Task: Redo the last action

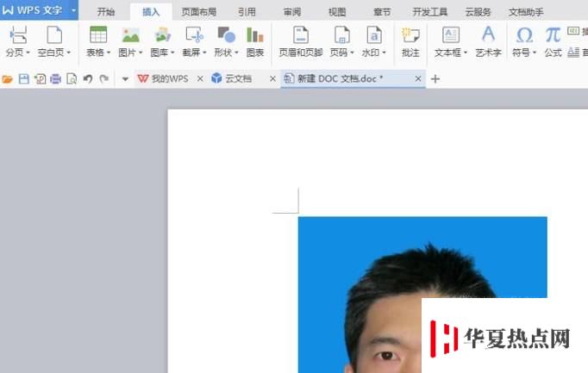Action: 104,79
